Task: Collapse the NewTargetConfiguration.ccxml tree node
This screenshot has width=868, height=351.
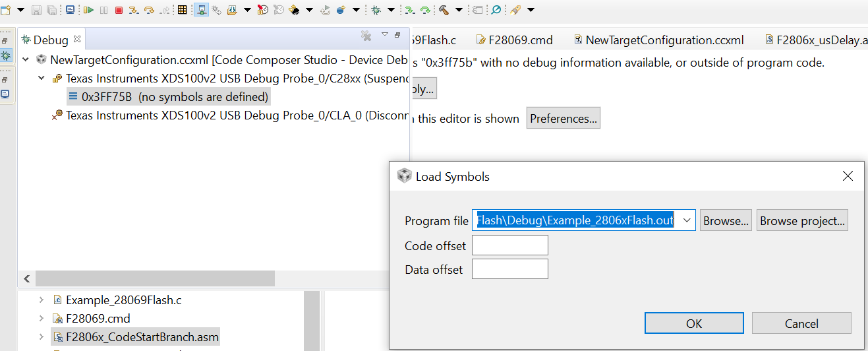Action: (26, 60)
